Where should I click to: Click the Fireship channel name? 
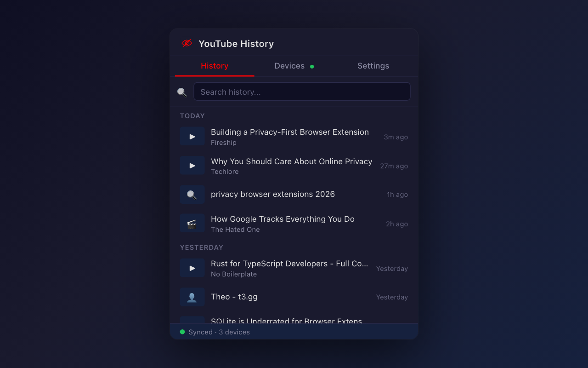pyautogui.click(x=224, y=143)
